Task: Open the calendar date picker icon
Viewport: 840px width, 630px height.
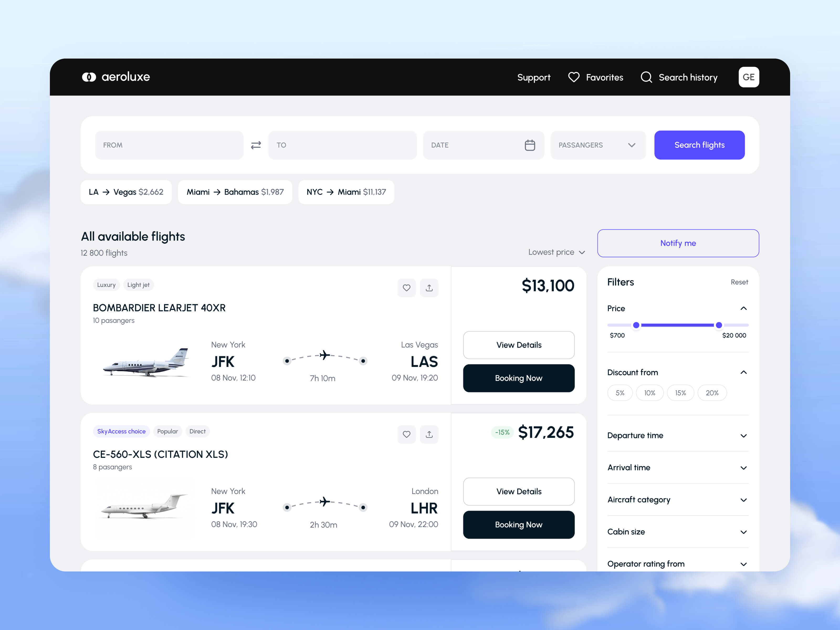Action: (530, 145)
